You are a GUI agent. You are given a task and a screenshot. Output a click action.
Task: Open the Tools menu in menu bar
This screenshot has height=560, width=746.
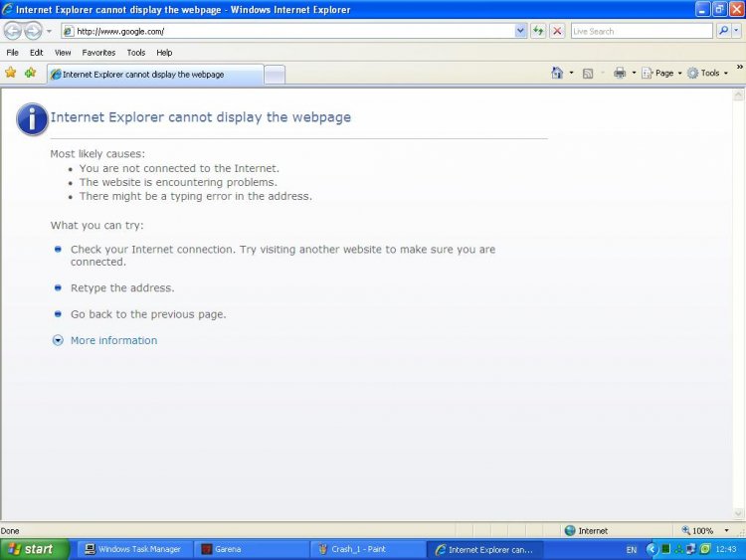pyautogui.click(x=135, y=53)
